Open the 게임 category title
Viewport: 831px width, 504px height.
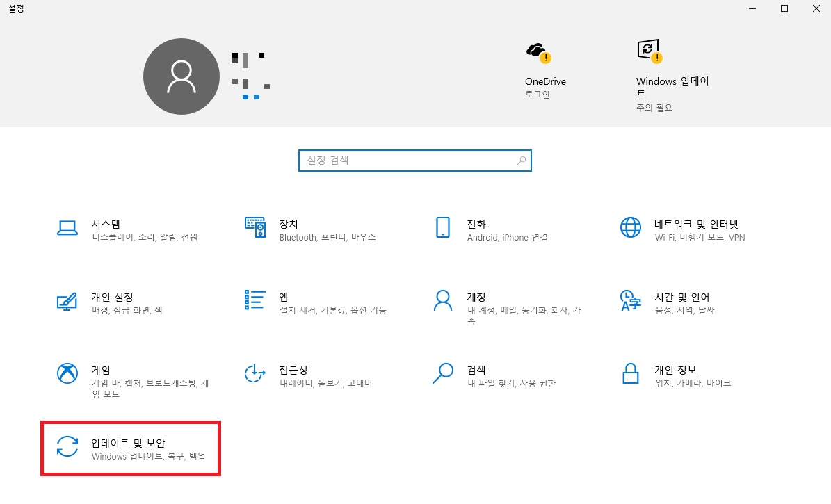pos(102,369)
